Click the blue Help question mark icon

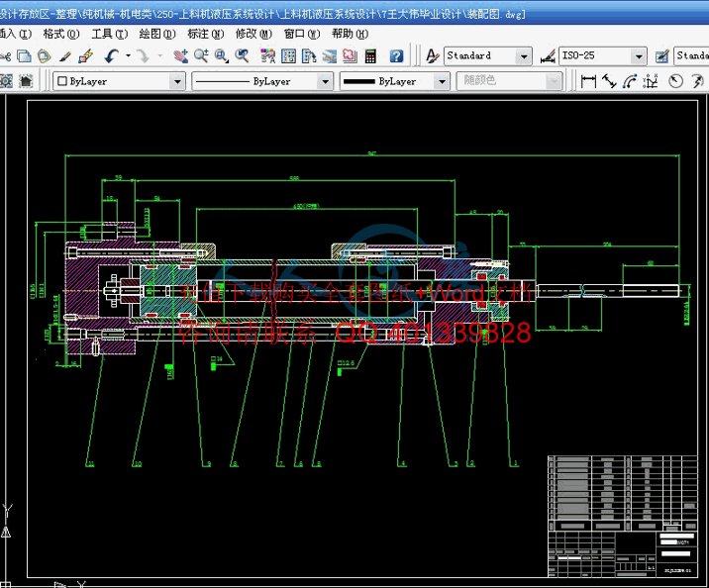396,56
